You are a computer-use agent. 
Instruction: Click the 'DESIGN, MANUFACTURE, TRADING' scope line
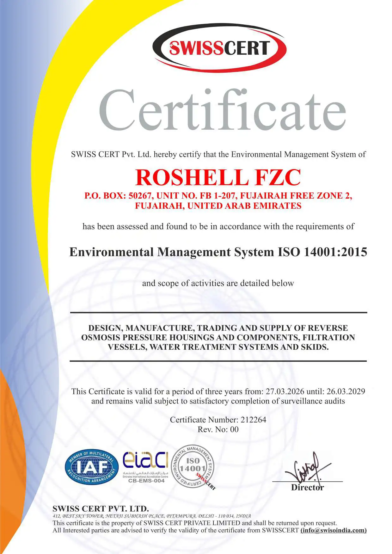tap(218, 328)
